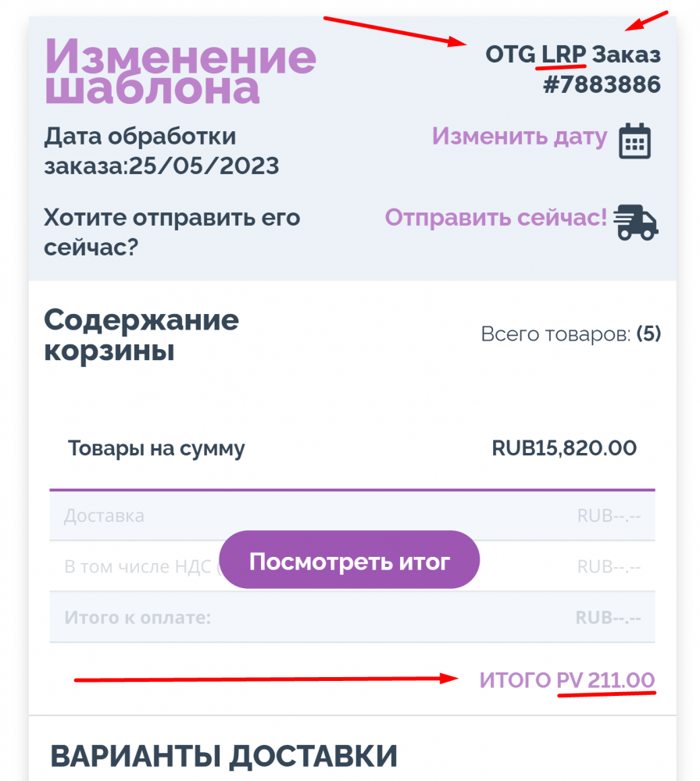The width and height of the screenshot is (700, 781).
Task: Click the 'Хотите отправить его сейчас?' question text
Action: (172, 232)
